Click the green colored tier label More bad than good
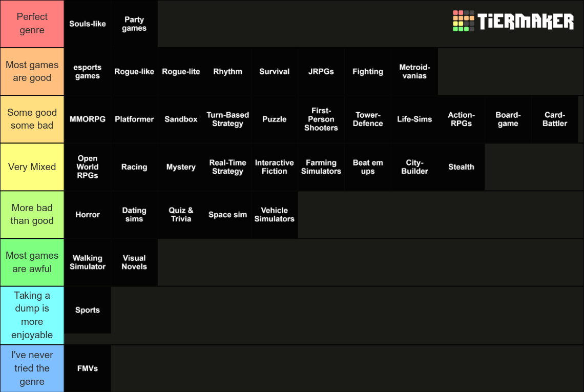 click(32, 215)
